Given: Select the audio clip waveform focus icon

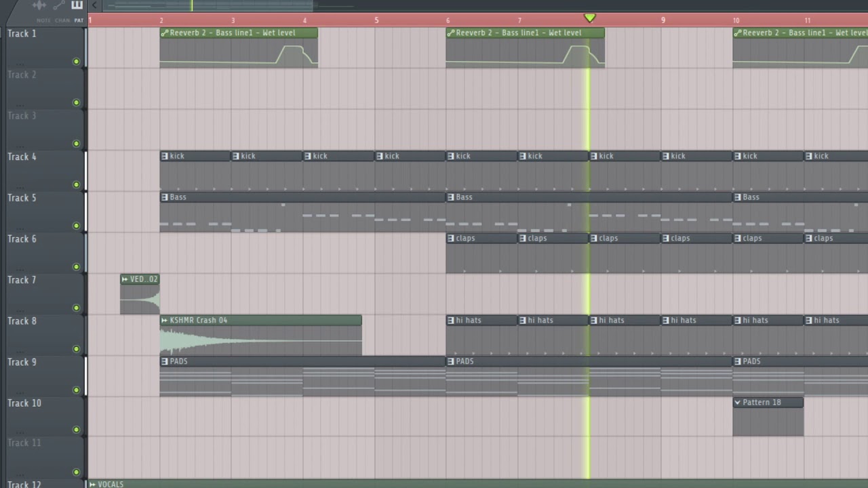Looking at the screenshot, I should point(39,5).
